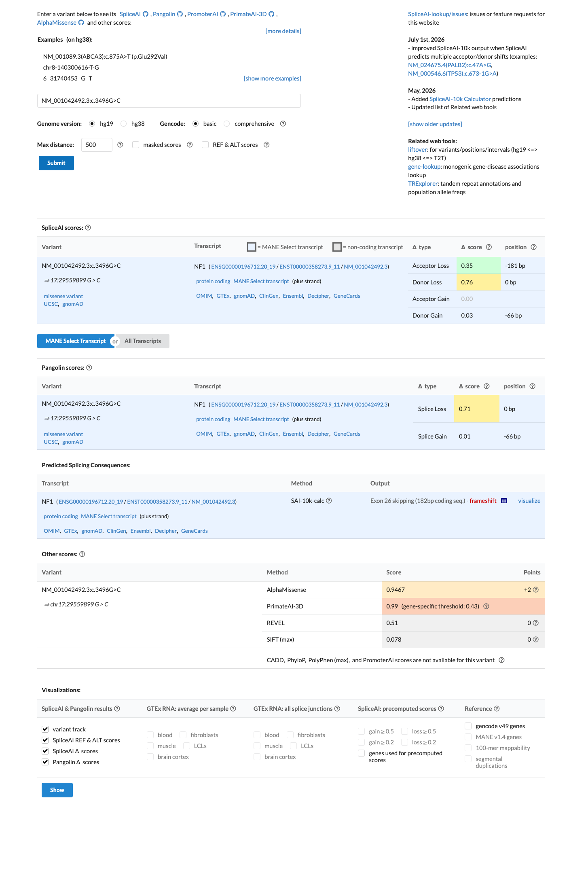Enable masked scores checkbox
This screenshot has height=890, width=588.
136,145
